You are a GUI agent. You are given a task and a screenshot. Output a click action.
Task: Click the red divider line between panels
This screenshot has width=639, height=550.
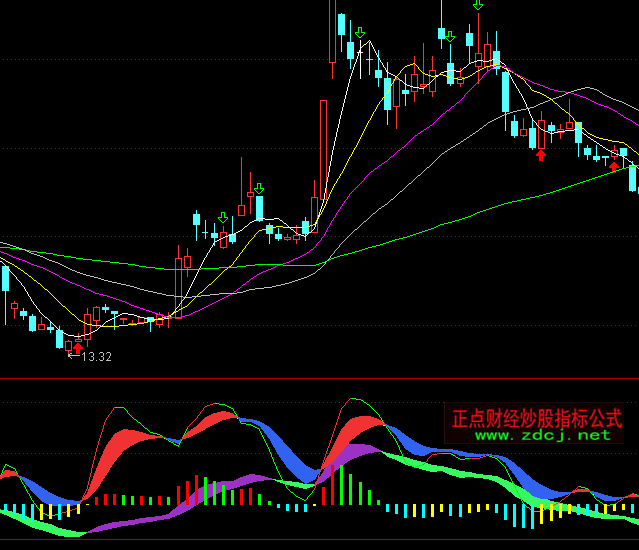tap(320, 379)
